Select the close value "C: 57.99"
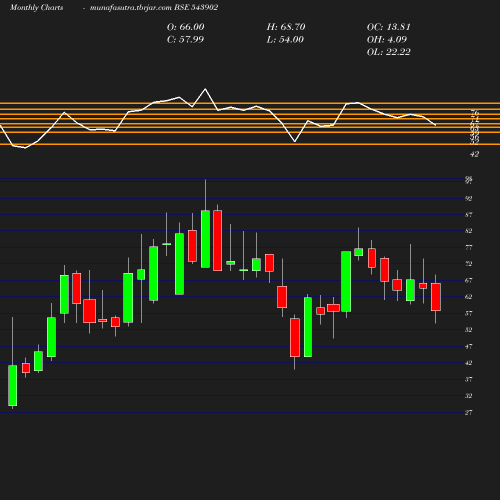 (185, 39)
